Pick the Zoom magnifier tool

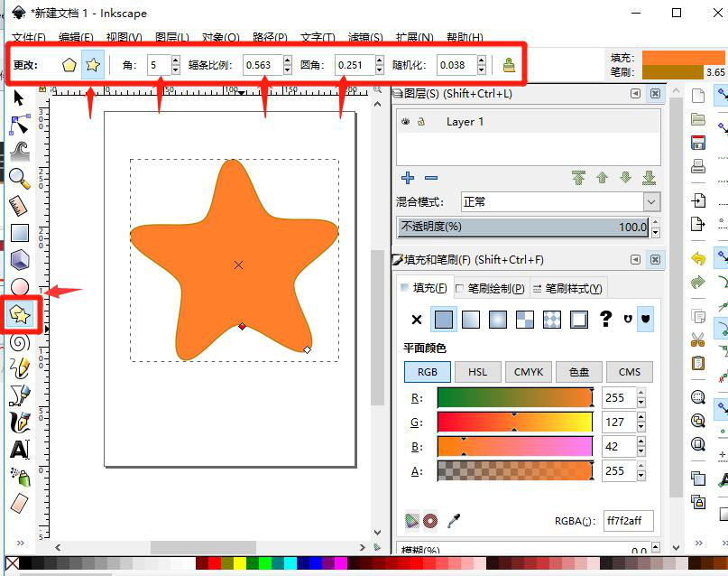[20, 178]
